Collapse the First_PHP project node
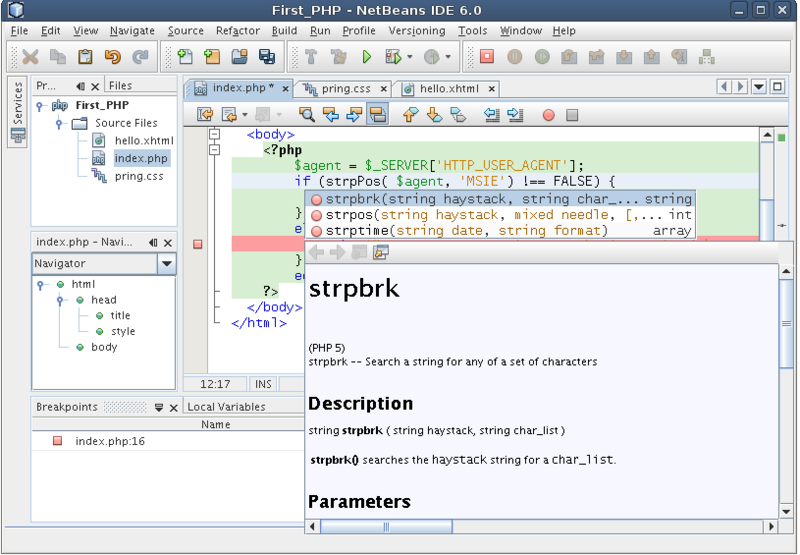 coord(40,105)
